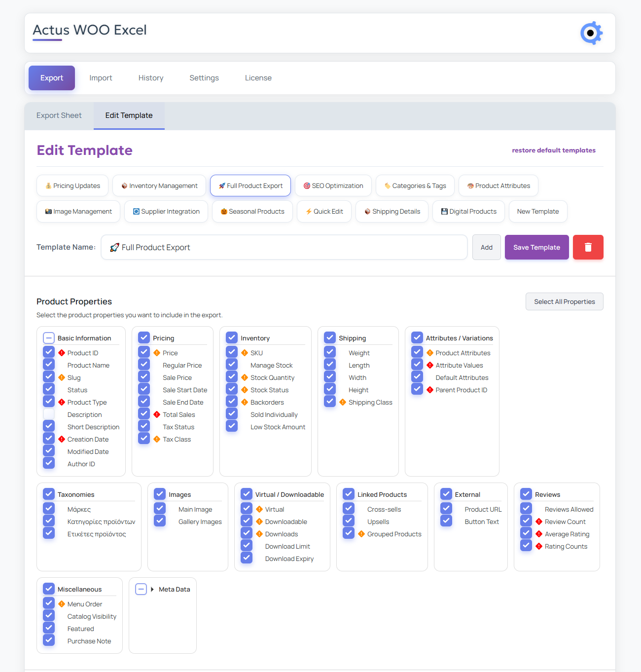Disable the Grouped Products checkbox
The image size is (641, 672).
click(349, 533)
